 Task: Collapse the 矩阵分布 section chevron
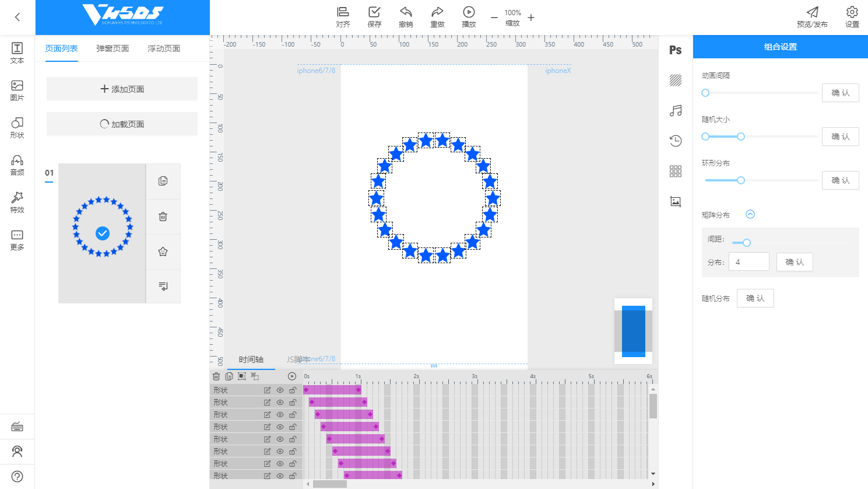tap(750, 214)
